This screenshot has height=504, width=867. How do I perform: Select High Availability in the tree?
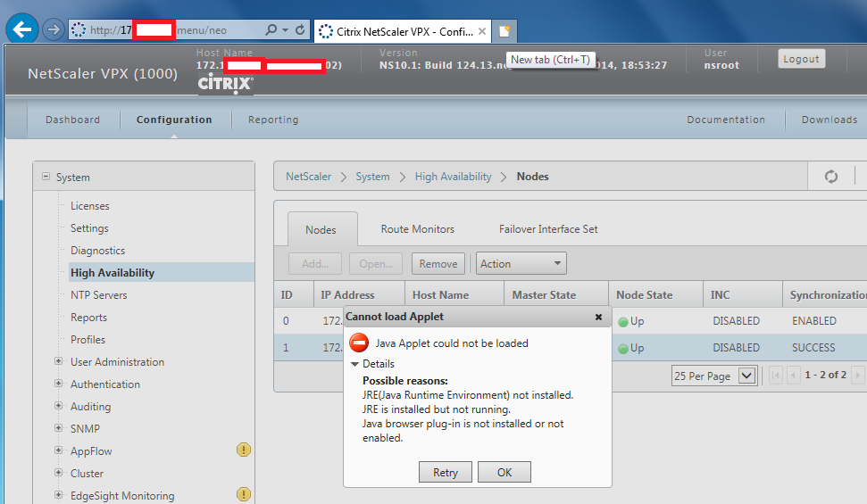point(162,272)
